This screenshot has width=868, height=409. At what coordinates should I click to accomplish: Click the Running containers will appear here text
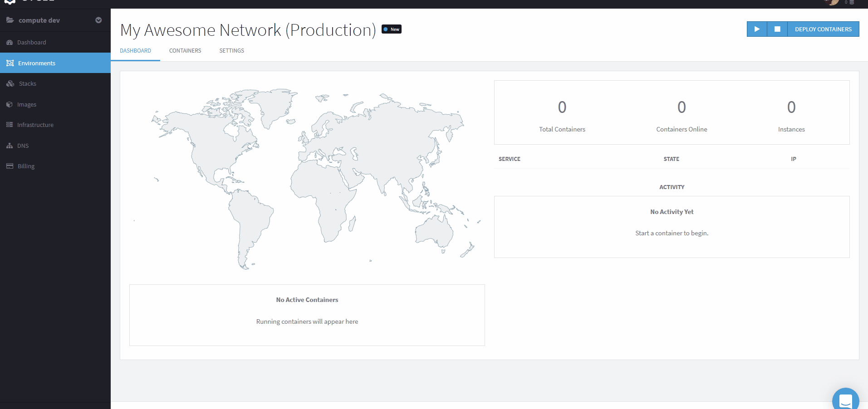[307, 321]
